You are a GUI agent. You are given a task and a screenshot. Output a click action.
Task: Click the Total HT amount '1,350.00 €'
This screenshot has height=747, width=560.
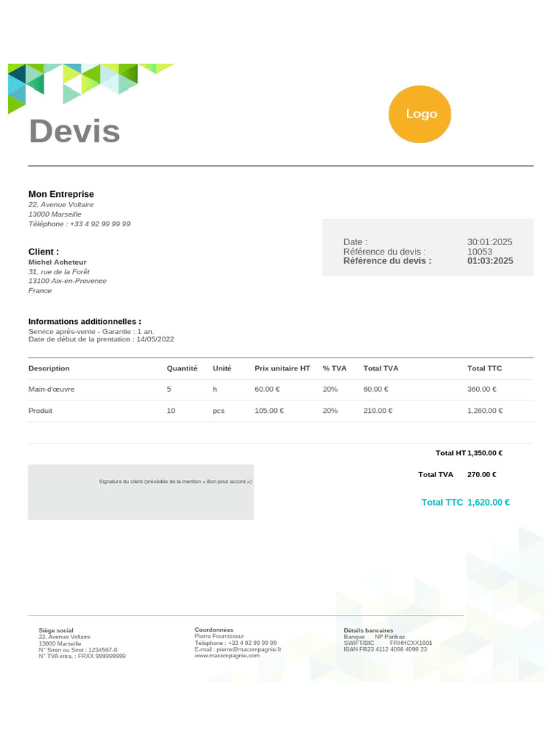click(x=485, y=453)
